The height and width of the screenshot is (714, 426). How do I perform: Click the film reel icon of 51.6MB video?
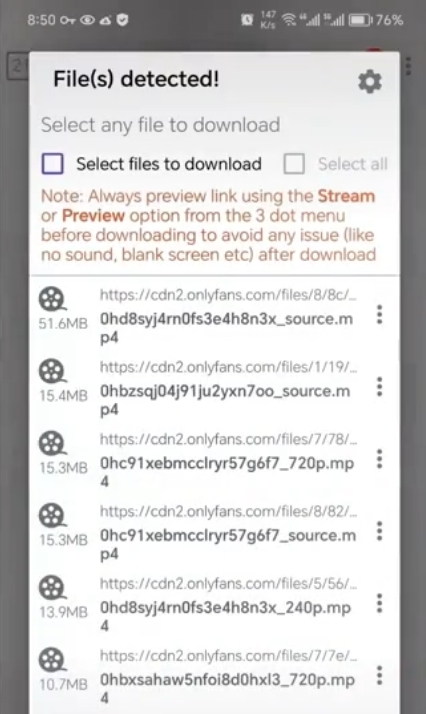(52, 299)
